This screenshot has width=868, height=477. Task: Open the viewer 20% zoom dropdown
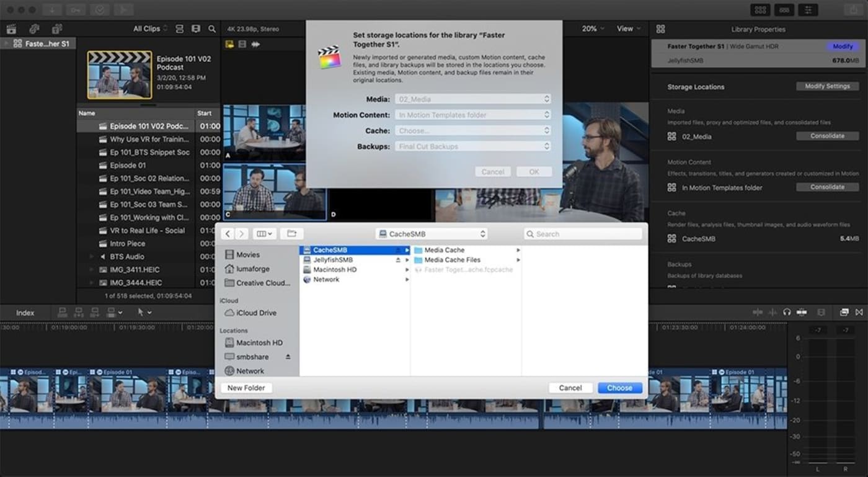click(593, 29)
